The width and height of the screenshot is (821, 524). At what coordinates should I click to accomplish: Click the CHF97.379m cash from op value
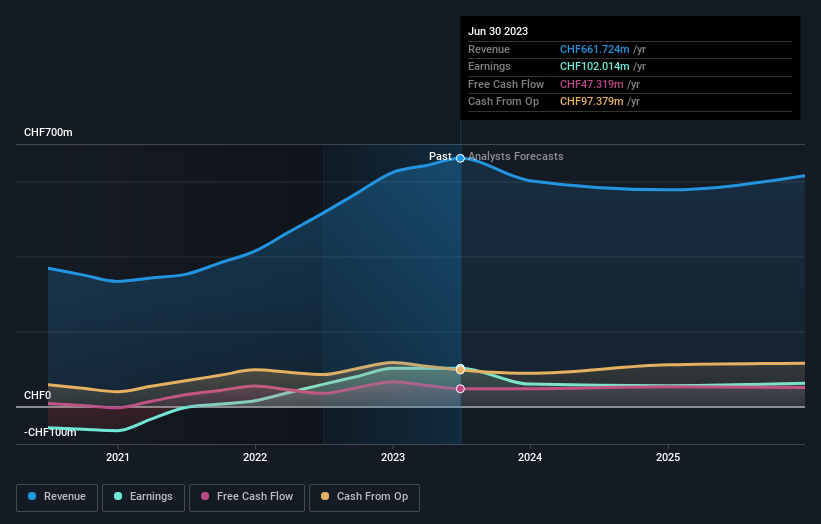tap(592, 102)
